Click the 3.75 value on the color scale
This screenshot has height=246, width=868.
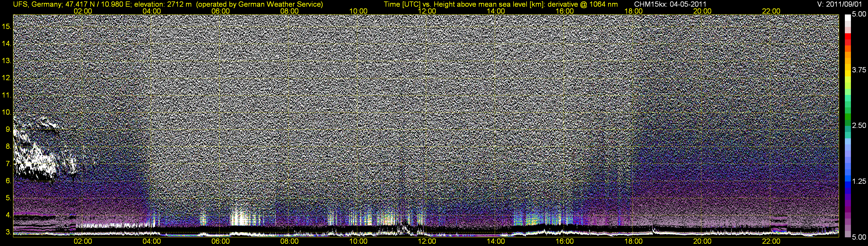pos(859,70)
